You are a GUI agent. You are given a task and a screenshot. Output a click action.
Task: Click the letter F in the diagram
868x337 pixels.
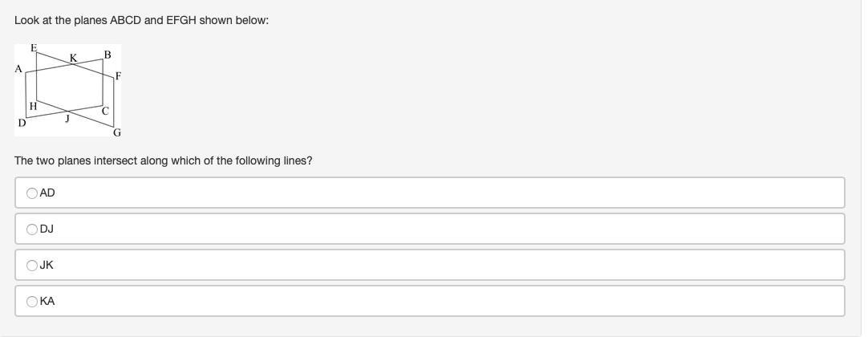coord(118,76)
